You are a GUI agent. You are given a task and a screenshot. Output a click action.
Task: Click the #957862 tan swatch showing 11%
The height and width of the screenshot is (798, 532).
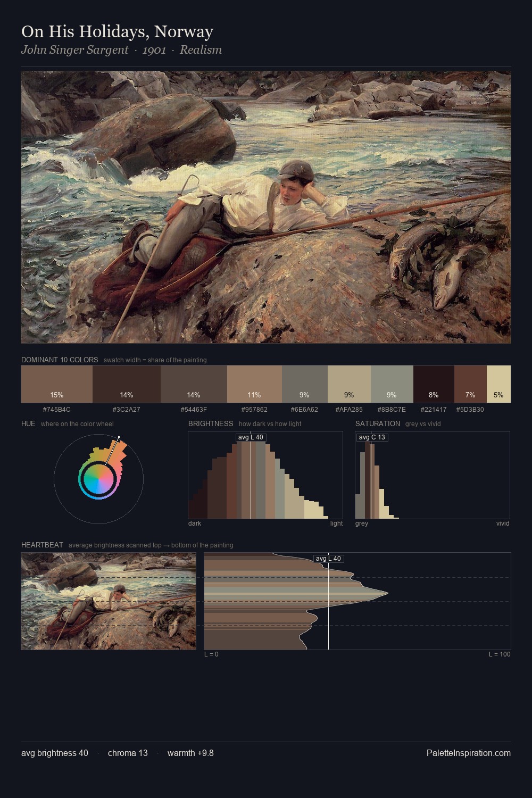(254, 384)
